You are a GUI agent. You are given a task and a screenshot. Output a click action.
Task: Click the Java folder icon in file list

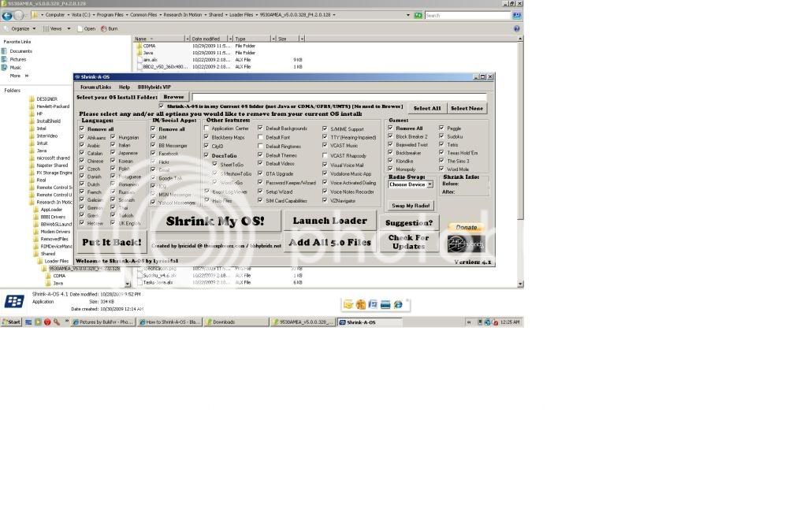(139, 53)
